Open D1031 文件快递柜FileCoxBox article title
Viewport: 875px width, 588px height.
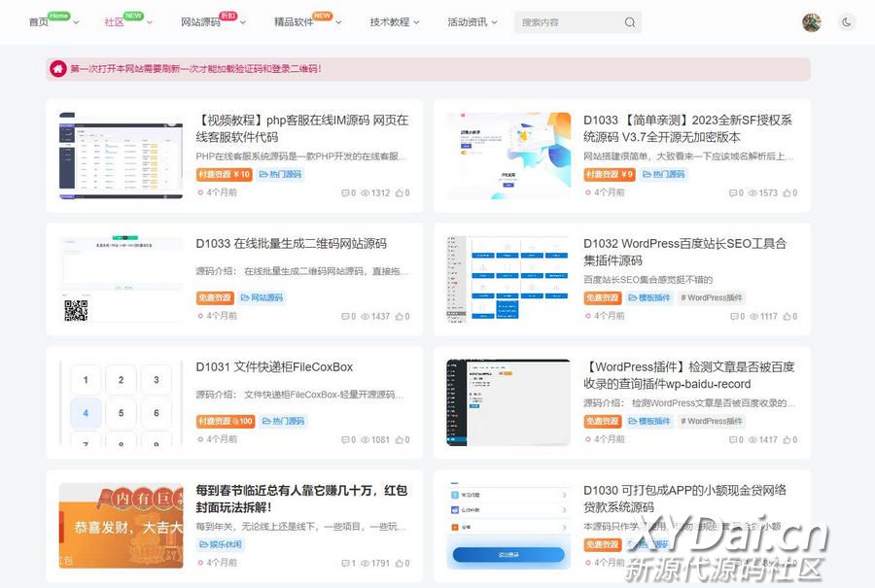coord(274,367)
